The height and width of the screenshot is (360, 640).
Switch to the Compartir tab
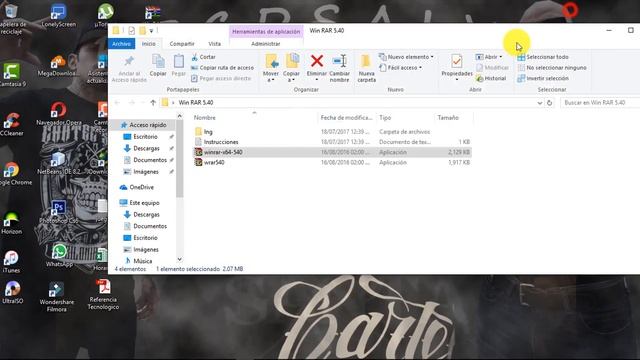[x=182, y=44]
